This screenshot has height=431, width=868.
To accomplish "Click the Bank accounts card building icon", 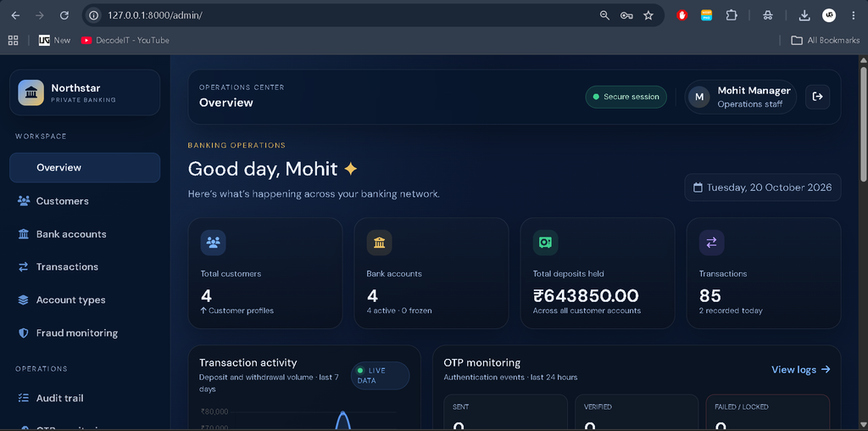I will point(379,242).
